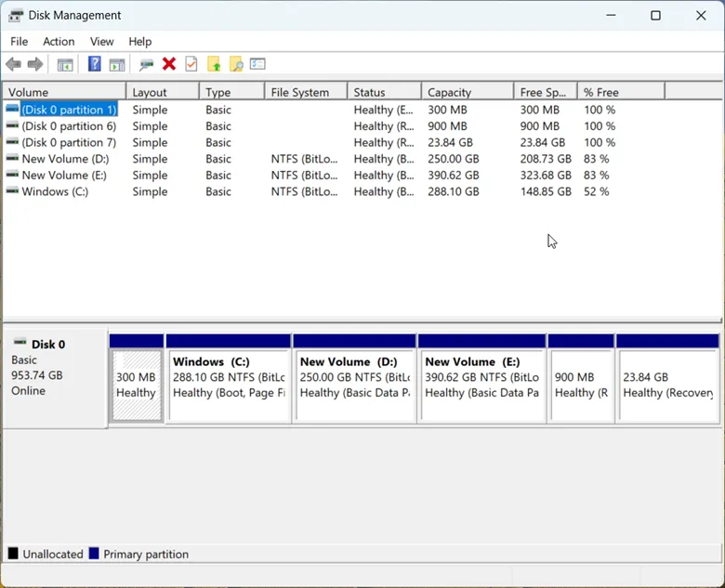Click the drive icon beside Disk 0 partition 7
This screenshot has width=725, height=588.
click(12, 142)
